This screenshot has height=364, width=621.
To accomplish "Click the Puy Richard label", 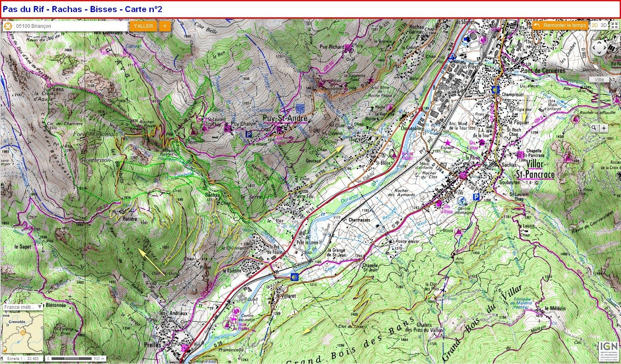I will coord(331,47).
